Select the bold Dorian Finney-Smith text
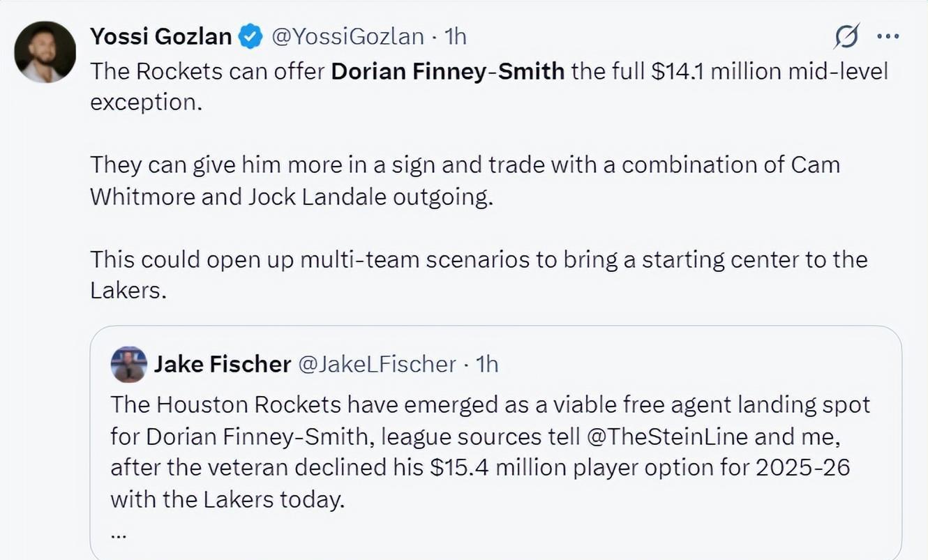 (447, 70)
